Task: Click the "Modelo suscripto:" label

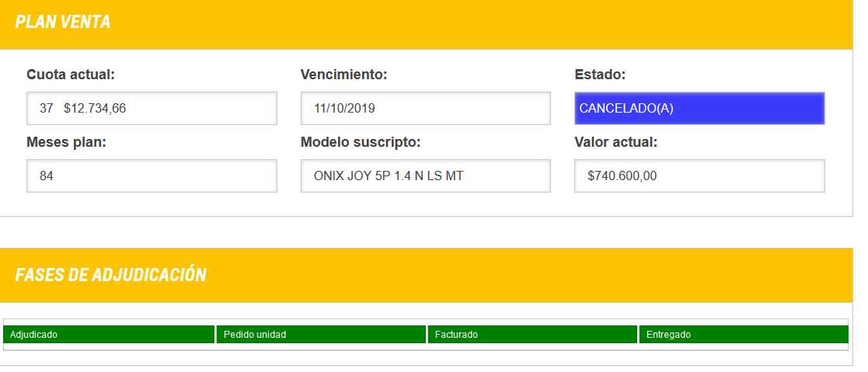Action: 361,142
